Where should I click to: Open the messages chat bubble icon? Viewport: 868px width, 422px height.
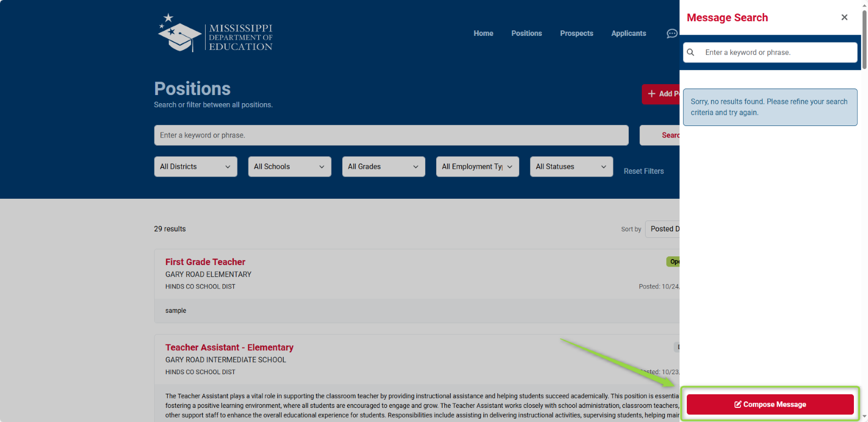click(672, 34)
